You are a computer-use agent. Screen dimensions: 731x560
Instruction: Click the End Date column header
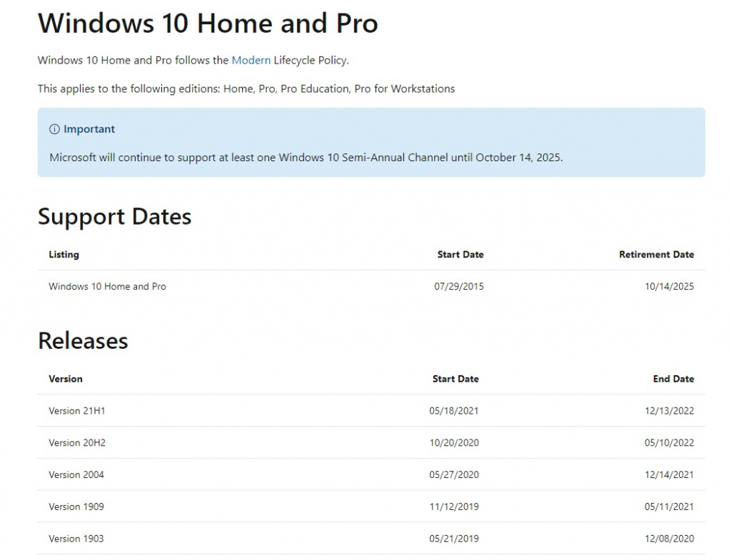click(x=673, y=379)
